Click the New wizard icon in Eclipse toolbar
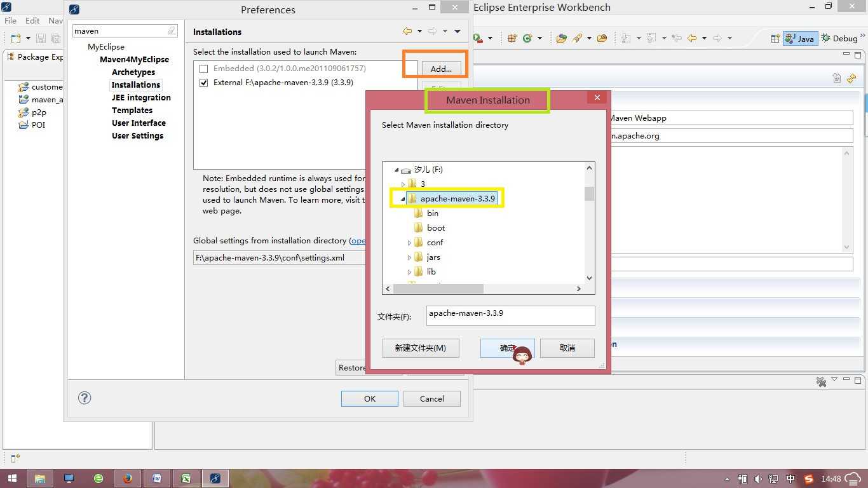Screen dimensions: 868x488 click(15, 38)
